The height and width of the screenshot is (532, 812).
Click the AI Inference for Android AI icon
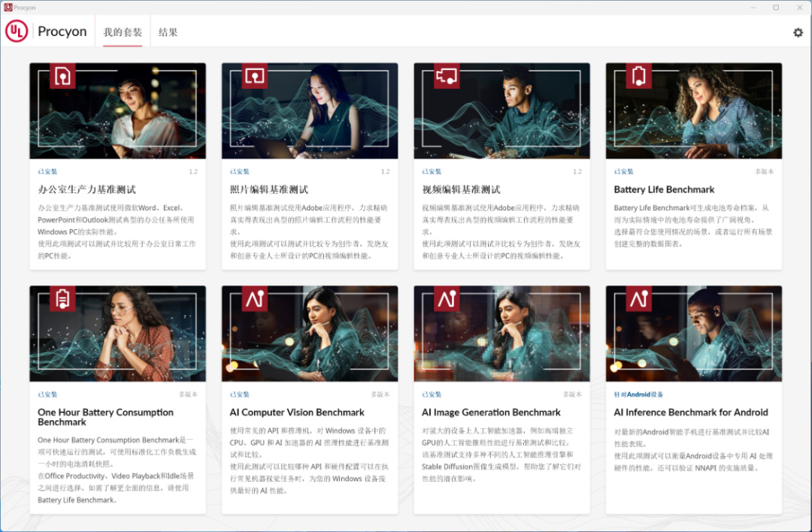pyautogui.click(x=639, y=298)
